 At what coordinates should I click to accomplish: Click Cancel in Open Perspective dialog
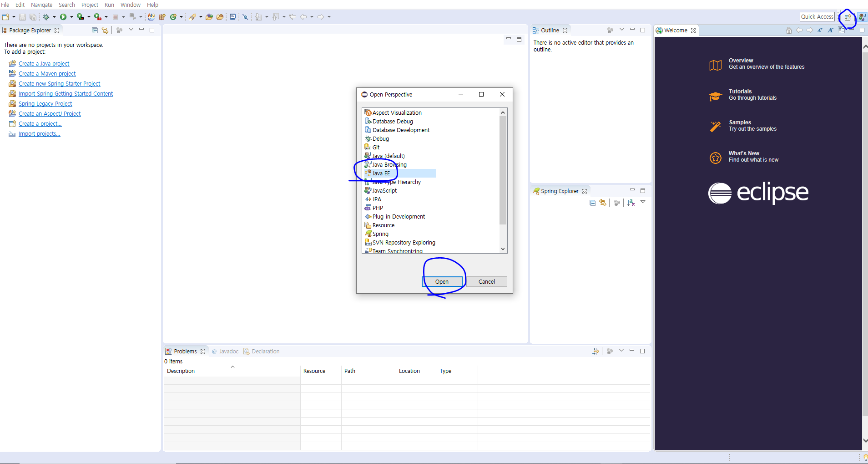486,282
